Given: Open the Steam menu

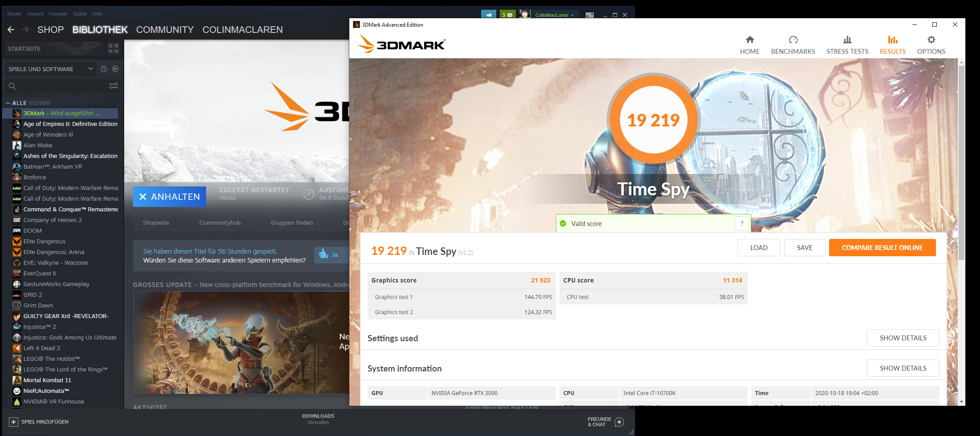Looking at the screenshot, I should point(14,14).
